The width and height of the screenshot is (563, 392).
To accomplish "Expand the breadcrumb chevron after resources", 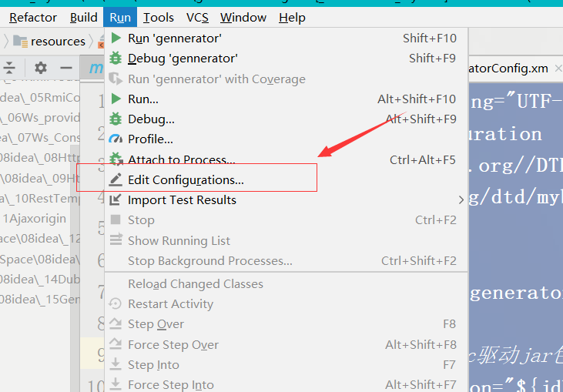I will [x=92, y=42].
